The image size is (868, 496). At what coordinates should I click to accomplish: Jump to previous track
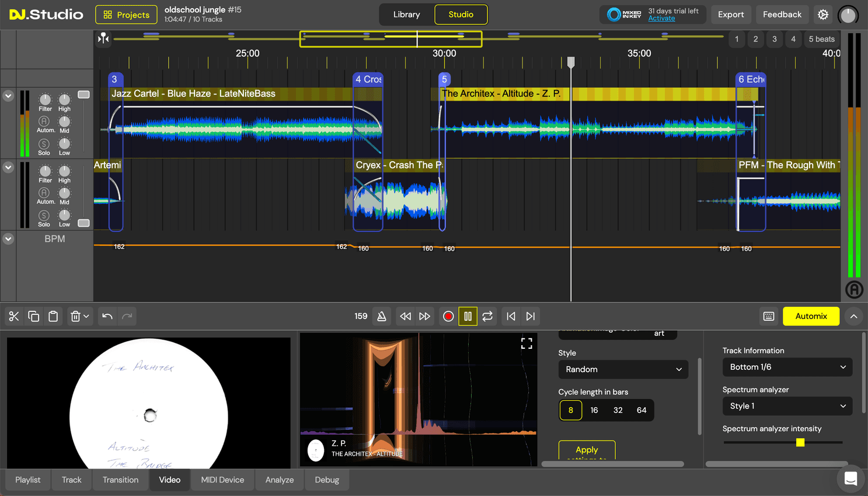[x=511, y=316]
